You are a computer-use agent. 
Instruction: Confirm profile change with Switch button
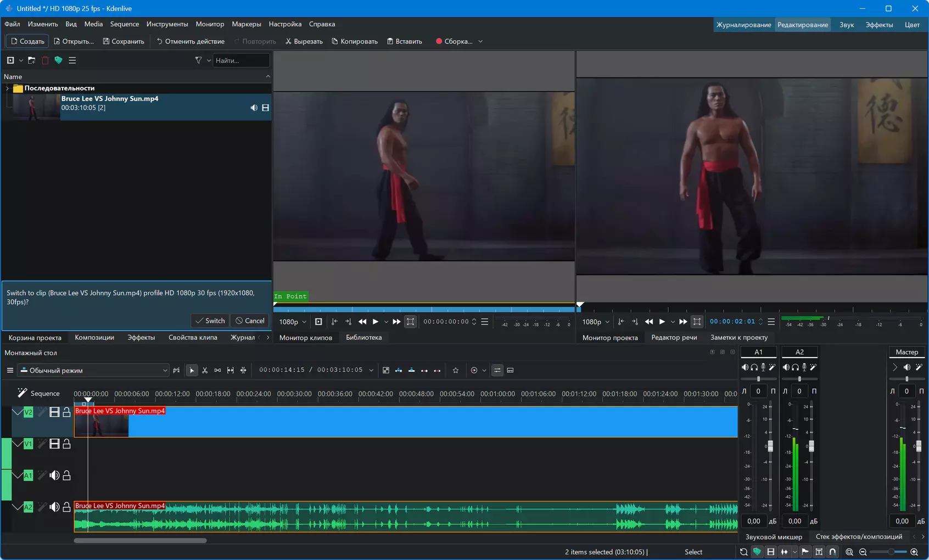click(x=210, y=321)
